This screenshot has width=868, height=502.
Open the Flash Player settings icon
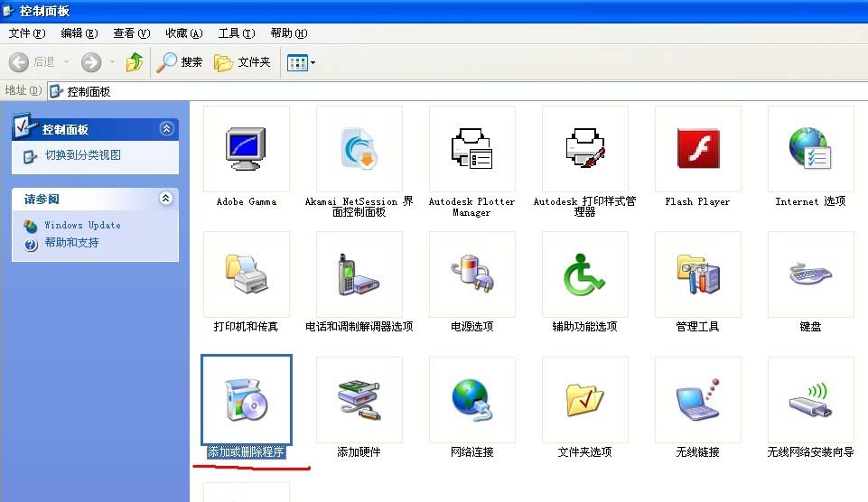(x=698, y=149)
